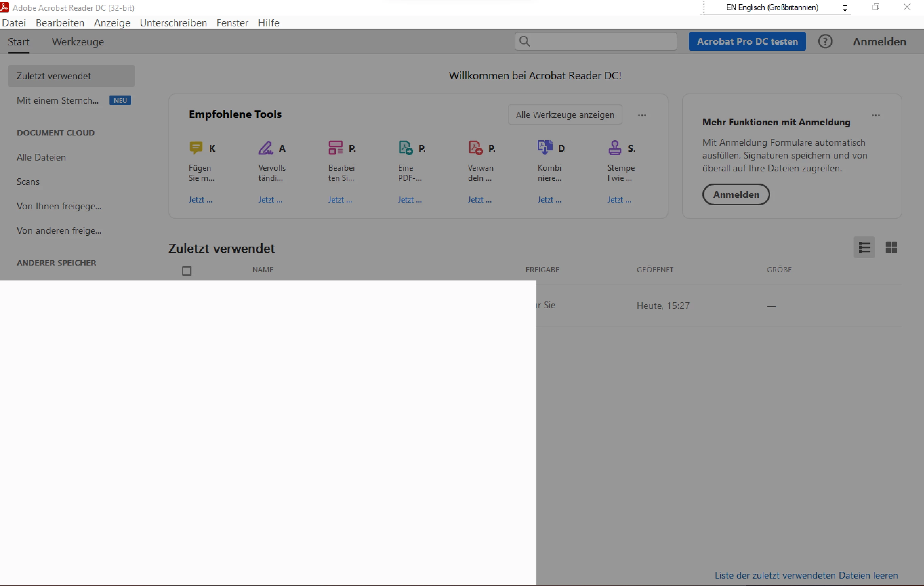Viewport: 924px width, 586px height.
Task: Click the green Export PDF icon
Action: click(406, 148)
